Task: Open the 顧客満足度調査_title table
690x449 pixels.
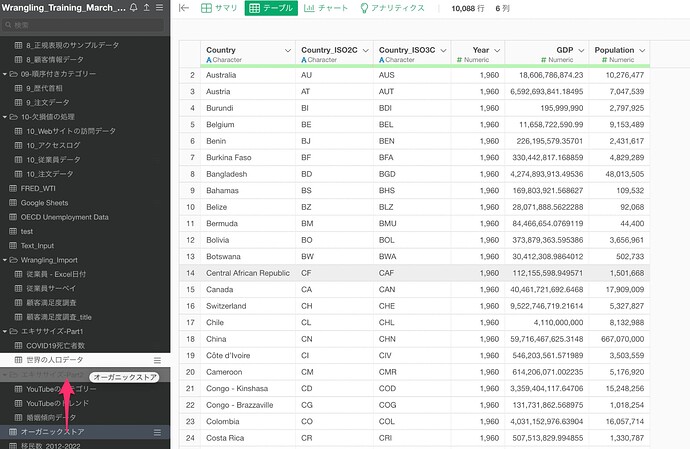Action: coord(59,317)
